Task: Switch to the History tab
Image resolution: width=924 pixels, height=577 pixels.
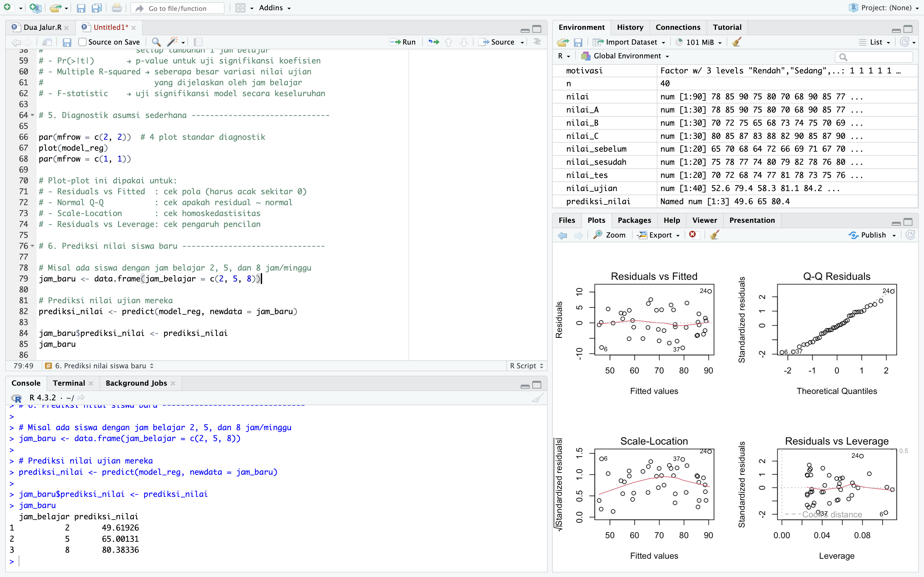Action: pos(629,28)
